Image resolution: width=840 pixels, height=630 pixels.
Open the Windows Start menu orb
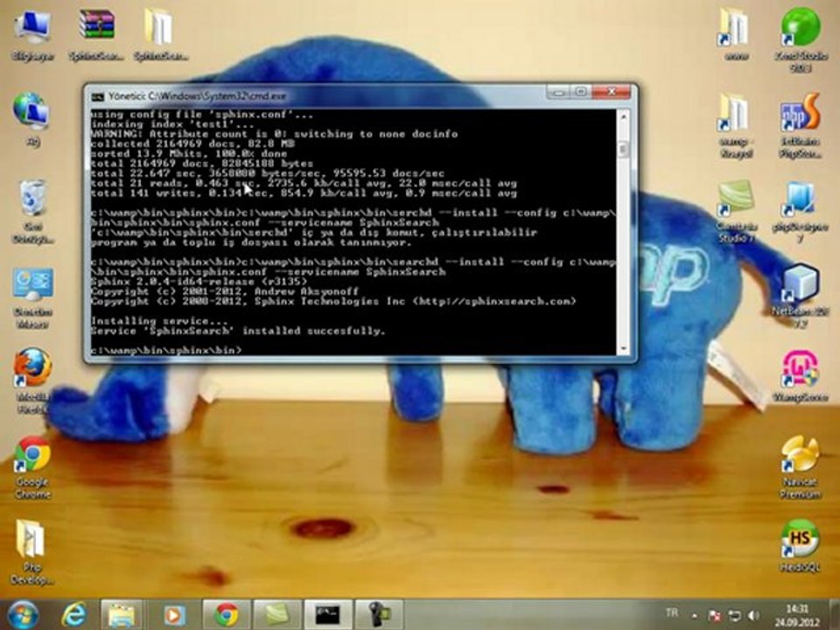pos(23,614)
